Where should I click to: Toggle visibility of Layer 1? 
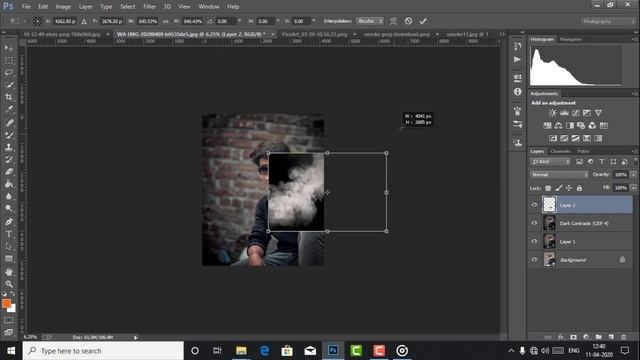tap(534, 241)
